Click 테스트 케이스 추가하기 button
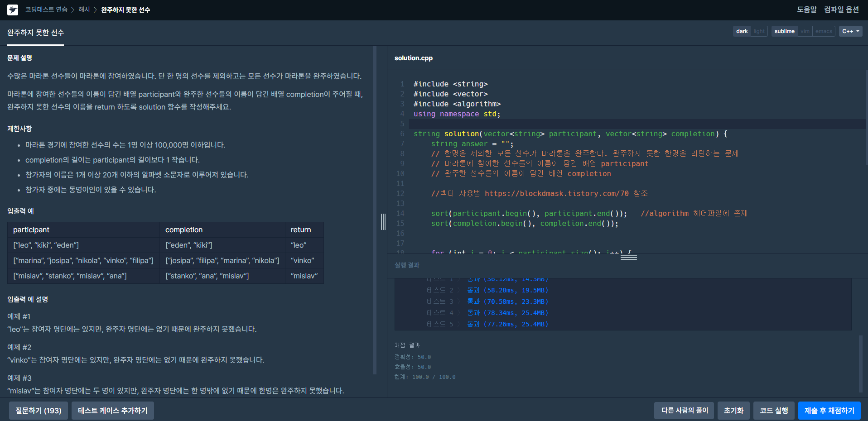Image resolution: width=868 pixels, height=421 pixels. [113, 411]
